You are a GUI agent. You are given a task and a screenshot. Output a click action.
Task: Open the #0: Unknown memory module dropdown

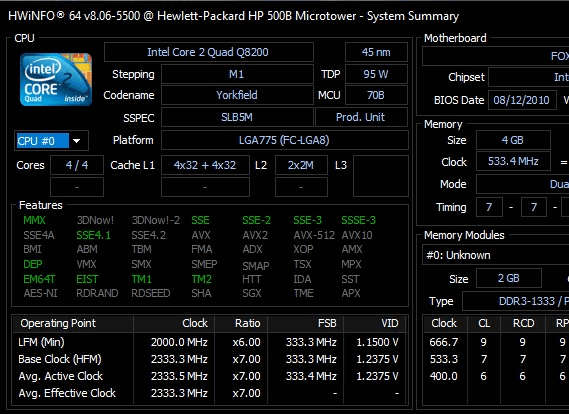point(496,255)
